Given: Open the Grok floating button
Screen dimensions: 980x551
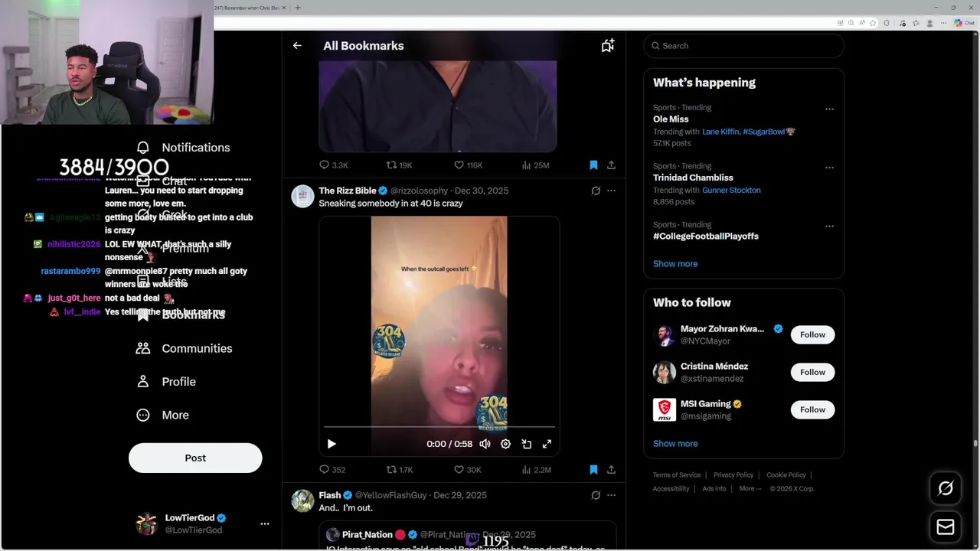Looking at the screenshot, I should [946, 488].
